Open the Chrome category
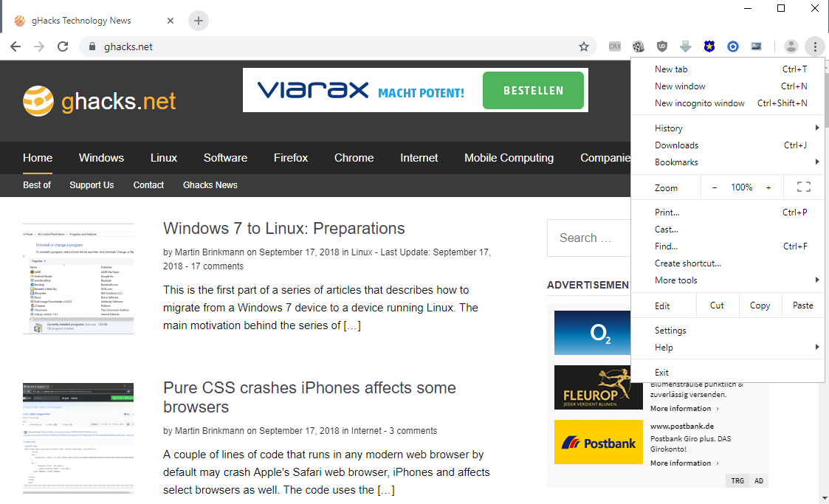 click(x=354, y=158)
